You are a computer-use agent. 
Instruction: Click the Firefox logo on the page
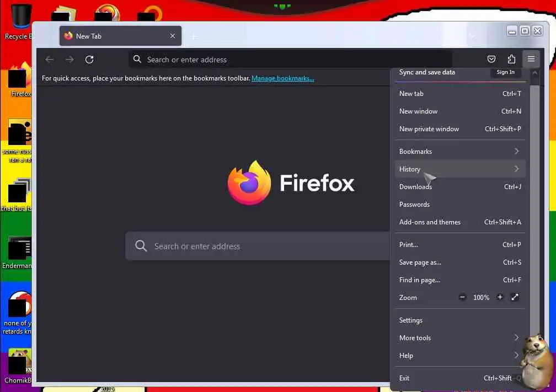point(250,183)
